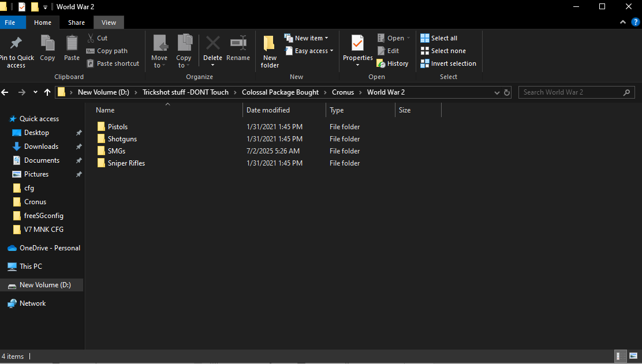Expand the address bar history dropdown
Viewport: 642px width, 364px height.
[497, 92]
